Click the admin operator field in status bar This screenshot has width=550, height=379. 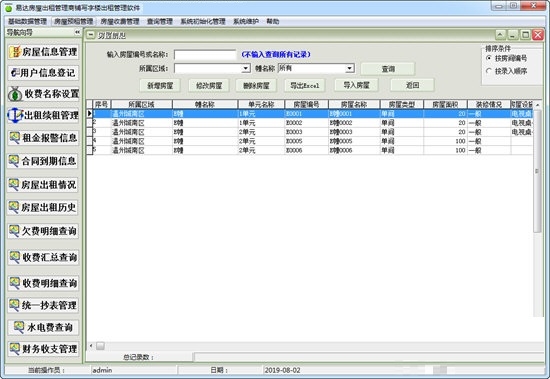click(133, 370)
